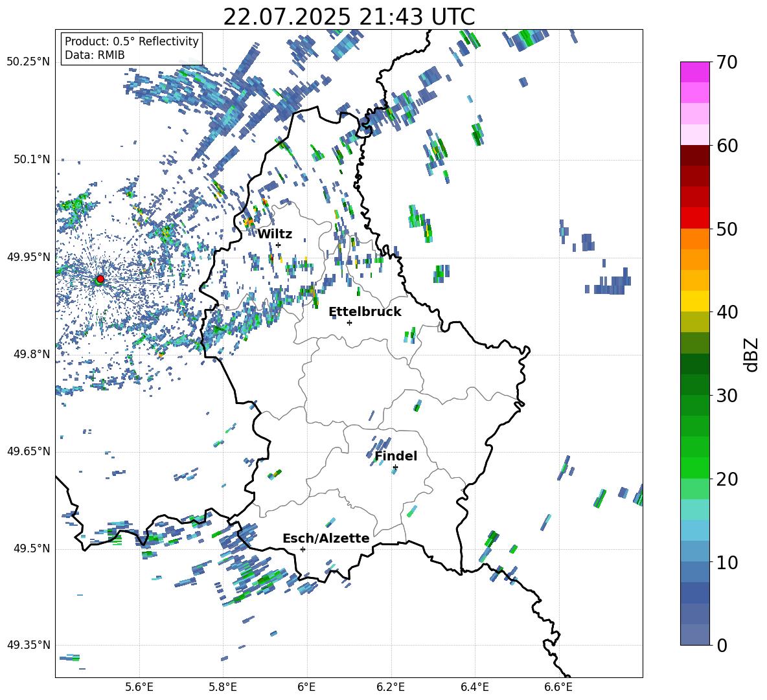Click the Findel location label
The width and height of the screenshot is (767, 700).
pyautogui.click(x=396, y=456)
